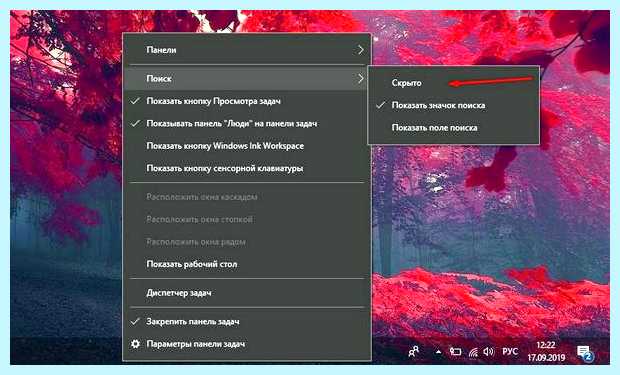Click the battery status tray icon
Viewport: 620px width, 375px height.
(x=456, y=351)
